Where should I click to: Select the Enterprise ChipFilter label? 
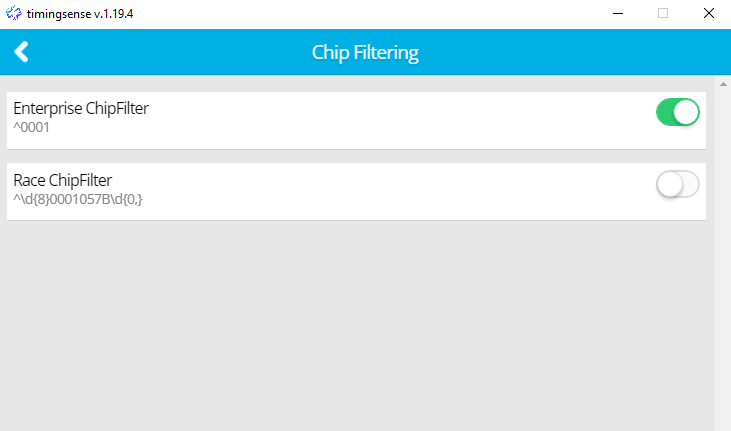click(81, 108)
